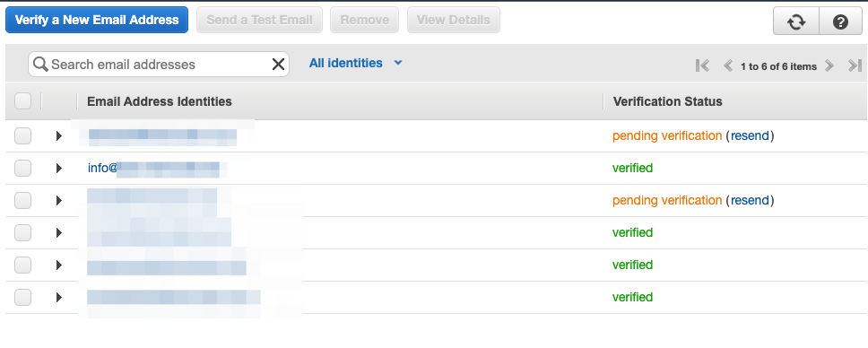Open the info@ email address link
Screen dimensions: 868x348
coord(153,168)
